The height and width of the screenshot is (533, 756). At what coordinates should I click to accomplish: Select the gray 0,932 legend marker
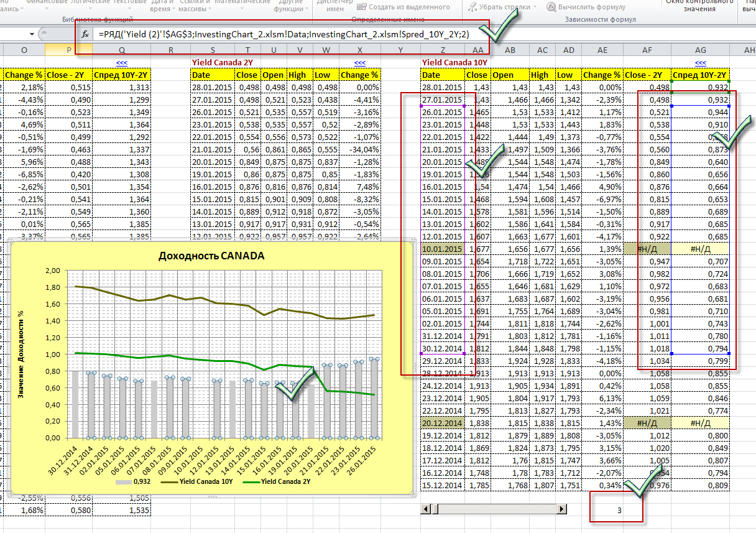coord(125,481)
